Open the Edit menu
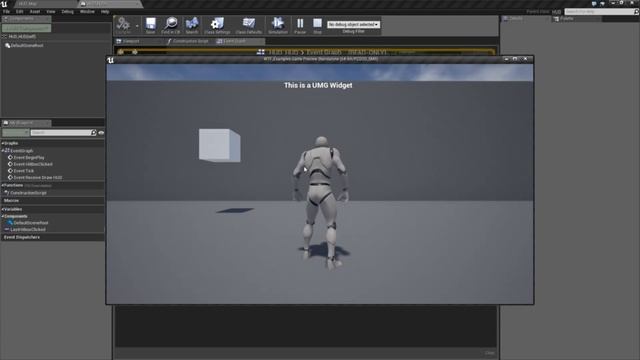The height and width of the screenshot is (360, 640). point(20,11)
